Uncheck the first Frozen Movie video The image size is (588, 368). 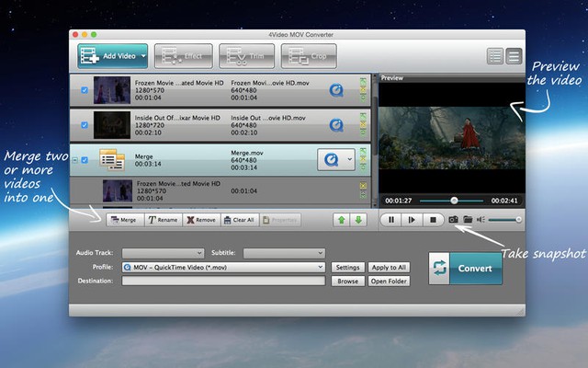click(85, 90)
